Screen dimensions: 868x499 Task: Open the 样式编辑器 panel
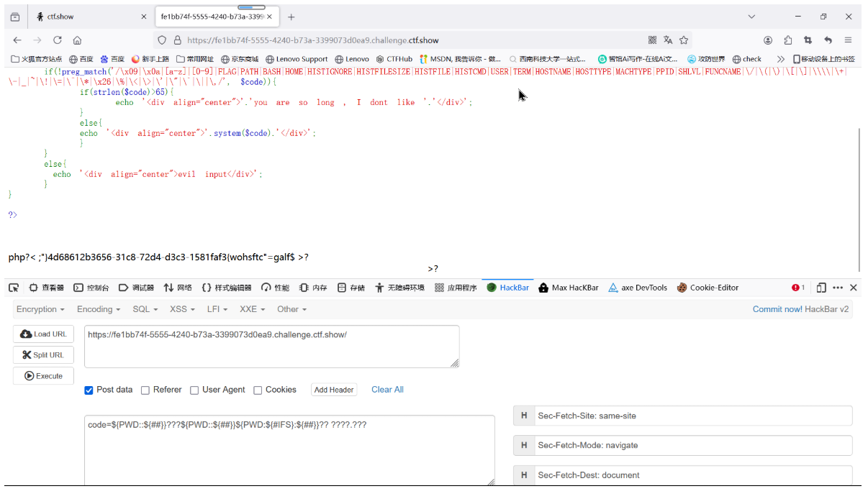(226, 288)
